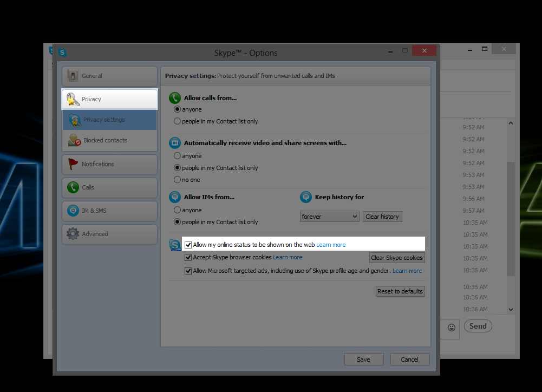Click the IM & SMS chat icon
The width and height of the screenshot is (542, 392).
pos(73,211)
